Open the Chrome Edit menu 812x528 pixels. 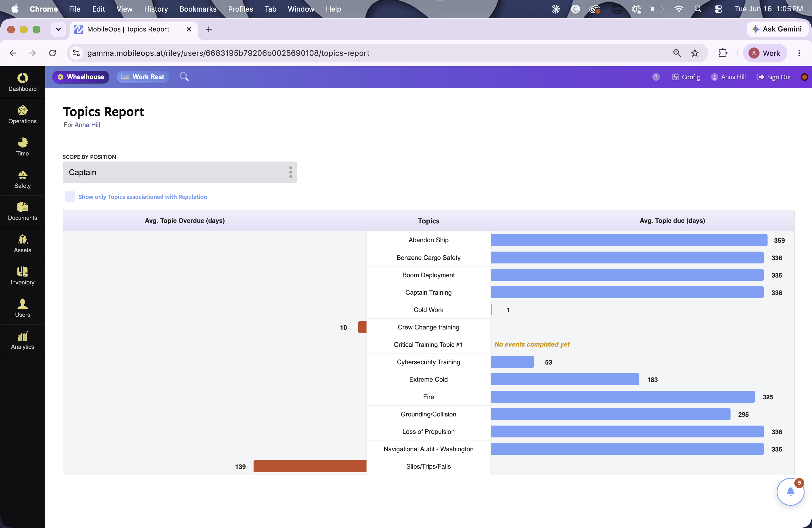coord(98,9)
